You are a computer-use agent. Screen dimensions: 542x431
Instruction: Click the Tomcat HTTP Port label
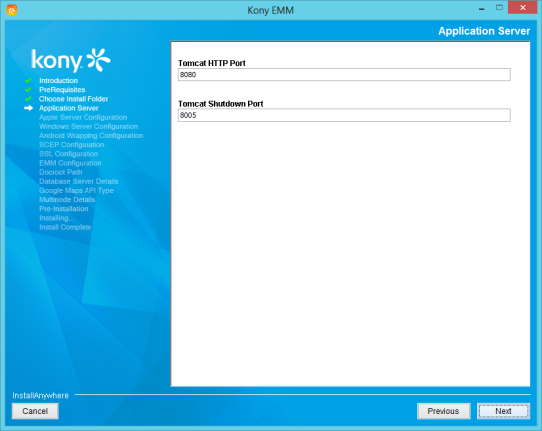tap(212, 63)
